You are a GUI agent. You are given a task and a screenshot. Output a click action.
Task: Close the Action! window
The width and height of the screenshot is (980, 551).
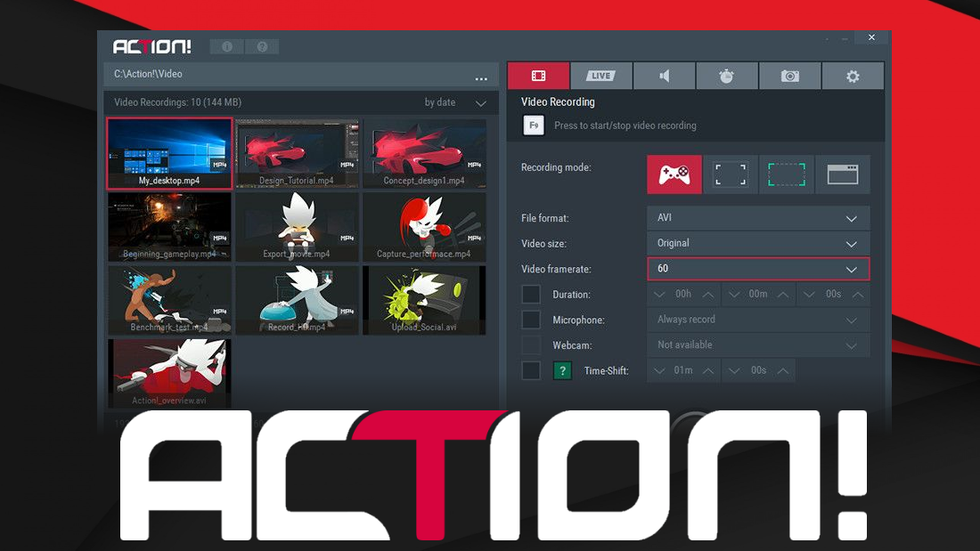pyautogui.click(x=871, y=37)
